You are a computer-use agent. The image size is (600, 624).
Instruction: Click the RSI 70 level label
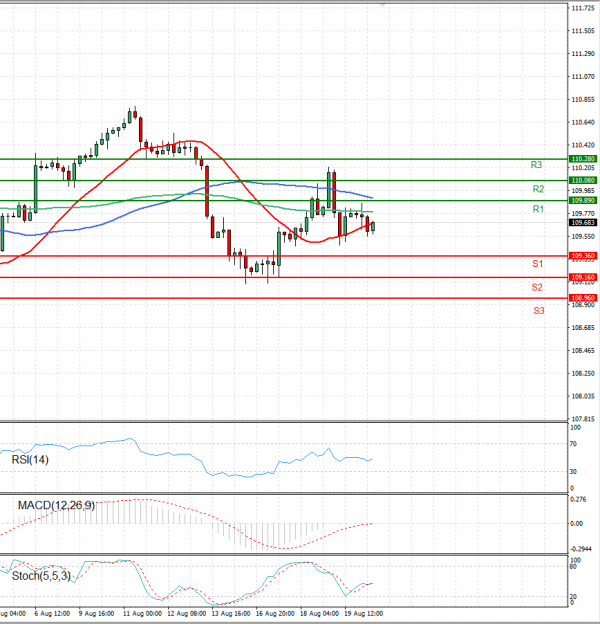(573, 444)
